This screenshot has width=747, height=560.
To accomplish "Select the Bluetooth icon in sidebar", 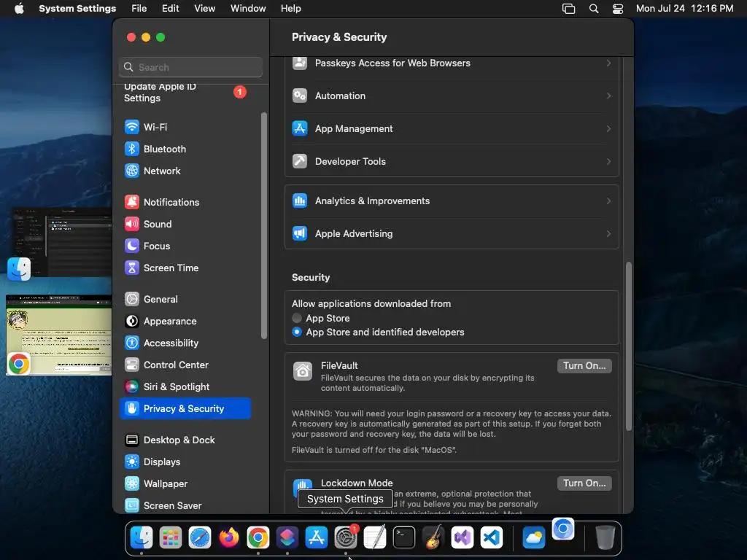I will 132,149.
